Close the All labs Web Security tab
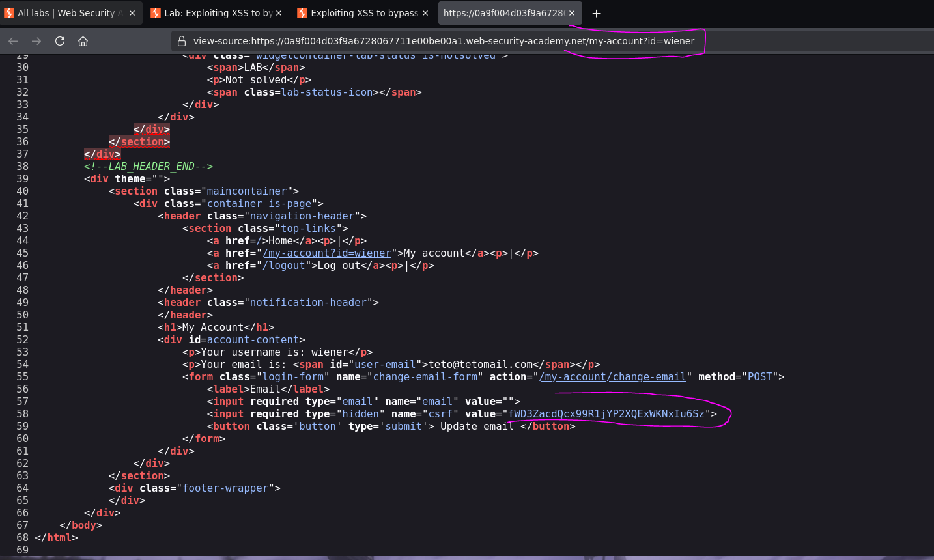 [132, 13]
